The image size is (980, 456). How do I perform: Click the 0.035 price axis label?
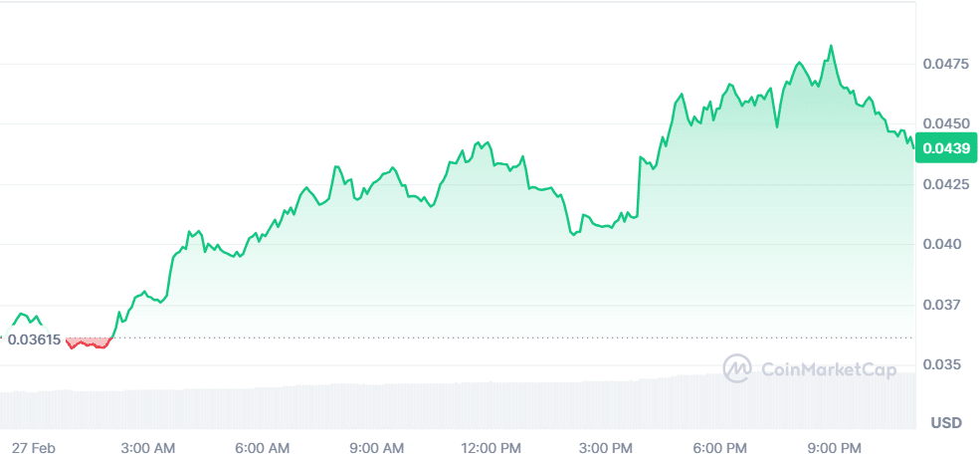click(941, 365)
